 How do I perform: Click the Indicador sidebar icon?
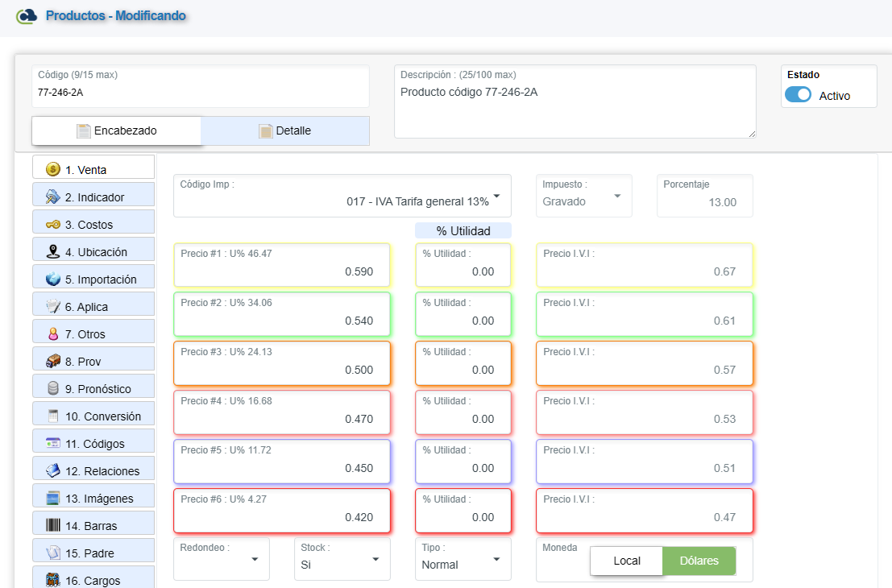click(53, 197)
